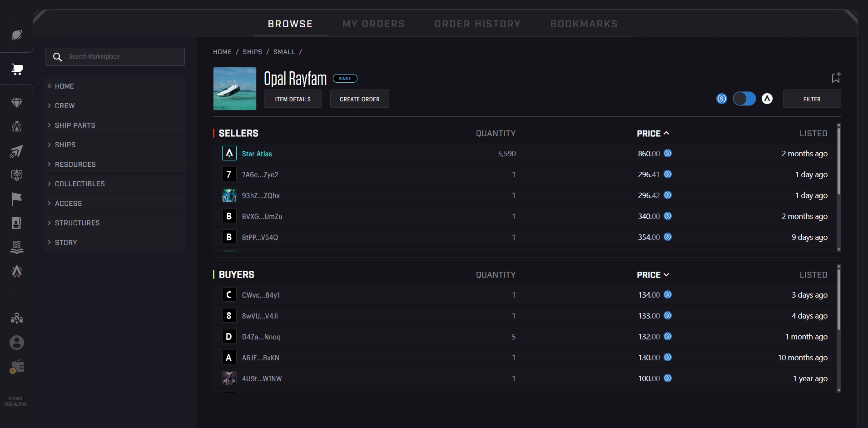The width and height of the screenshot is (868, 428).
Task: Open the Filter button
Action: [x=812, y=99]
